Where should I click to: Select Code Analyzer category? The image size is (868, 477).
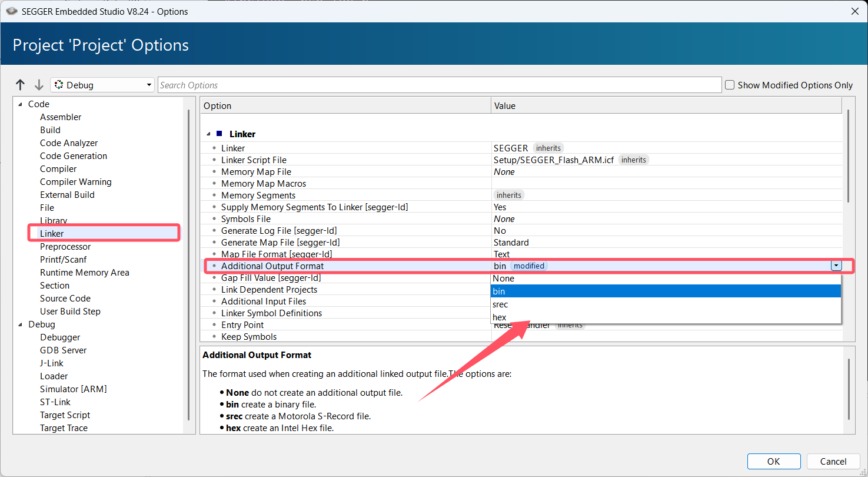[69, 143]
